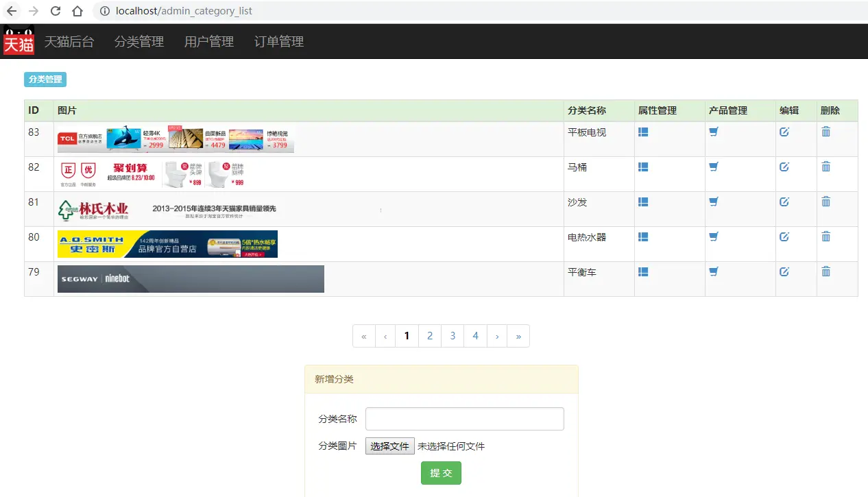868x497 pixels.
Task: Focus the 分类名称 text input field
Action: coord(465,419)
